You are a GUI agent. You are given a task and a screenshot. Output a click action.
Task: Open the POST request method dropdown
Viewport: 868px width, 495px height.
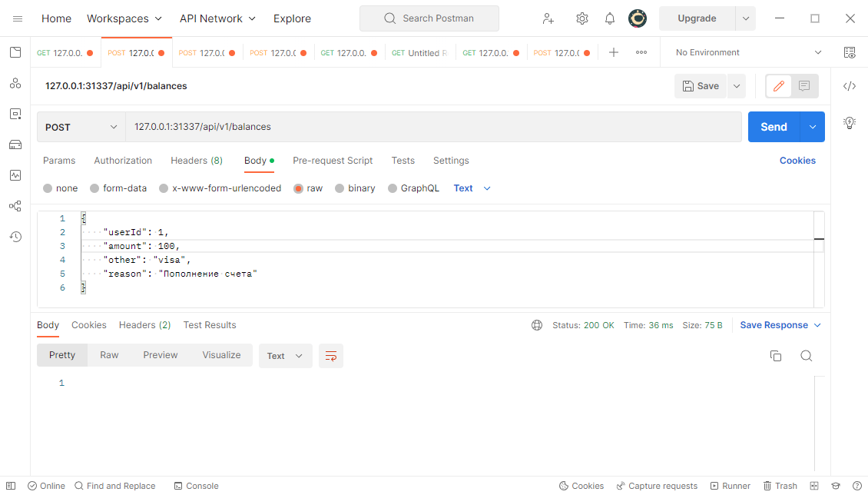coord(81,126)
